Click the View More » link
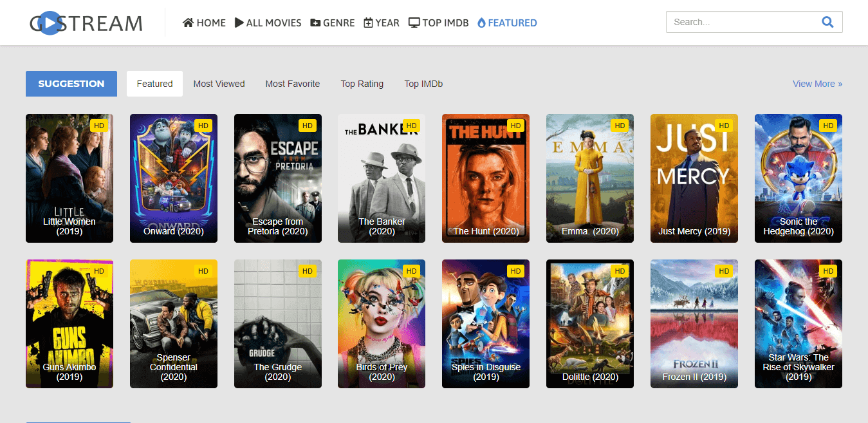The image size is (868, 423). pyautogui.click(x=817, y=84)
